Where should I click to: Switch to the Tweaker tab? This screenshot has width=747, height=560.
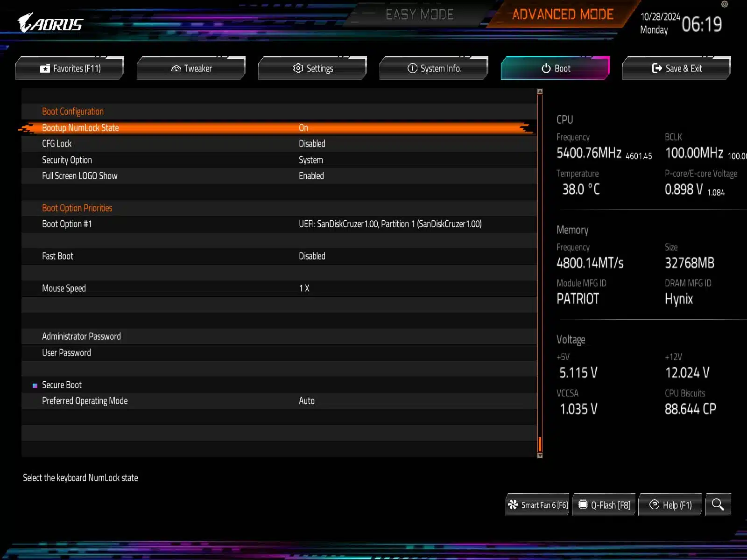(x=191, y=68)
